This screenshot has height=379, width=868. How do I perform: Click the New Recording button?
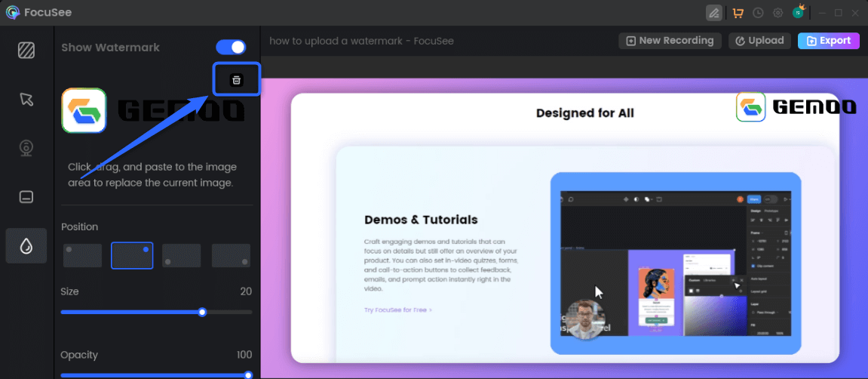(670, 41)
